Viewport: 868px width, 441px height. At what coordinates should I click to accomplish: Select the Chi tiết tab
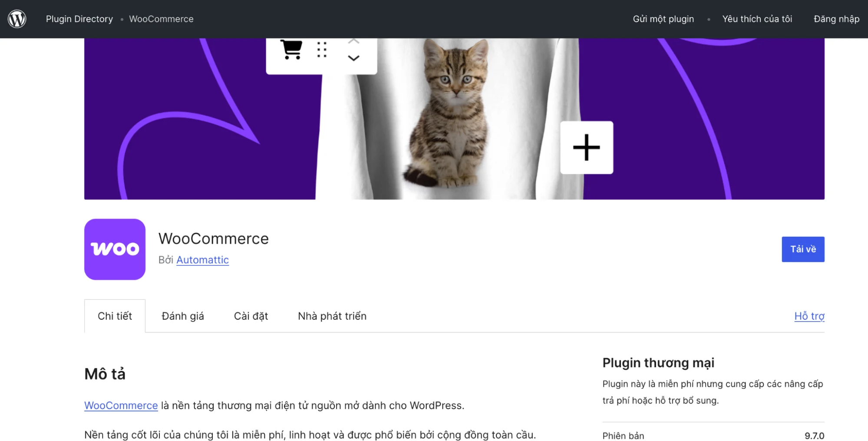115,316
